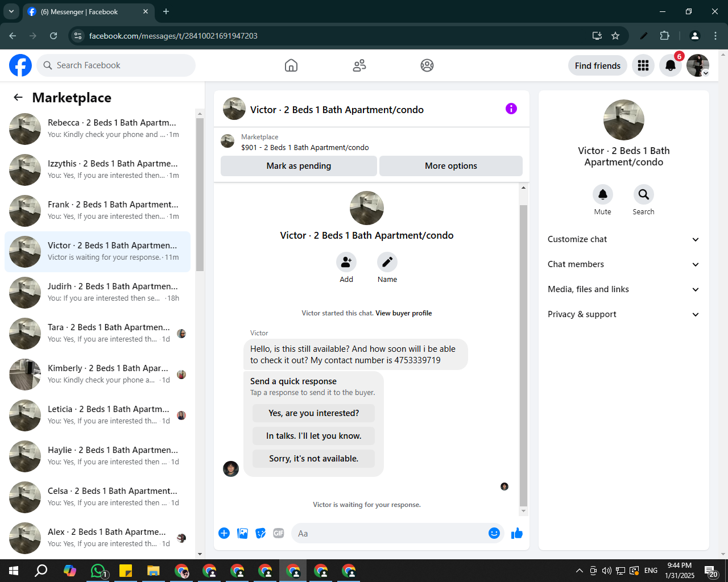Open the Groups icon in top navigation

(427, 65)
